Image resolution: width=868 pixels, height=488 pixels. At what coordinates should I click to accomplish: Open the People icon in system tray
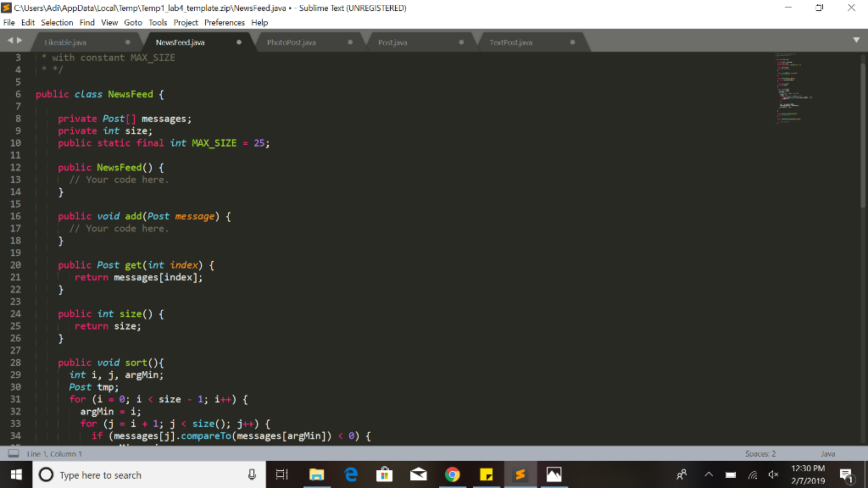682,474
